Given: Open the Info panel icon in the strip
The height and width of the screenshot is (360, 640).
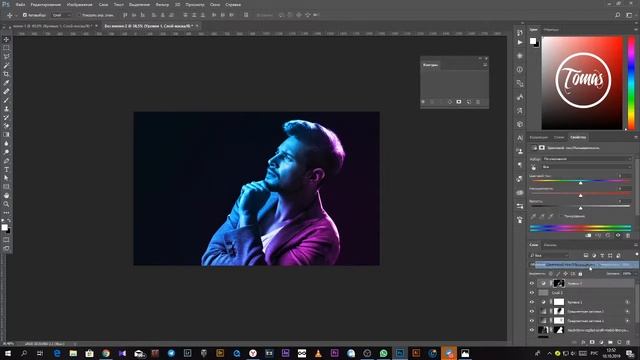Looking at the screenshot, I should [x=520, y=69].
